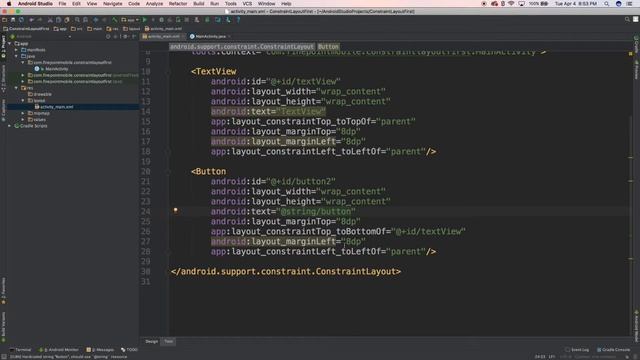
Task: Click the ConstraintLayoutFirst project breadcrumb
Action: 26,29
